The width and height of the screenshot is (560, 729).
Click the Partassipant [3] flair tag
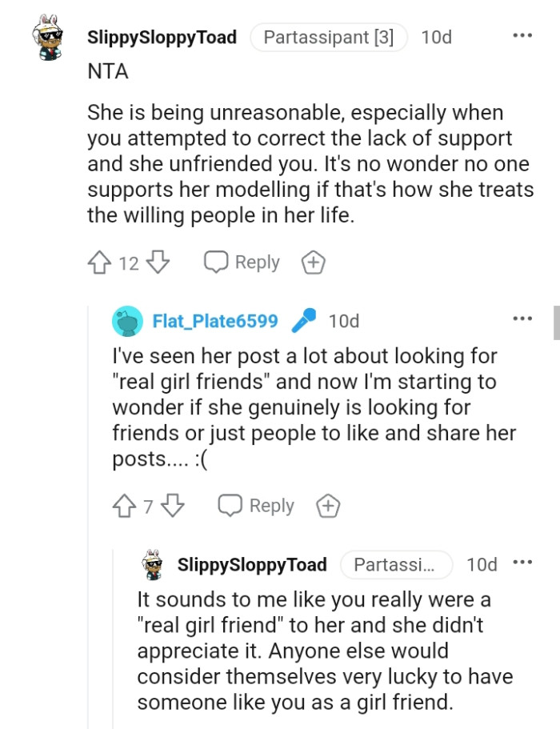329,36
